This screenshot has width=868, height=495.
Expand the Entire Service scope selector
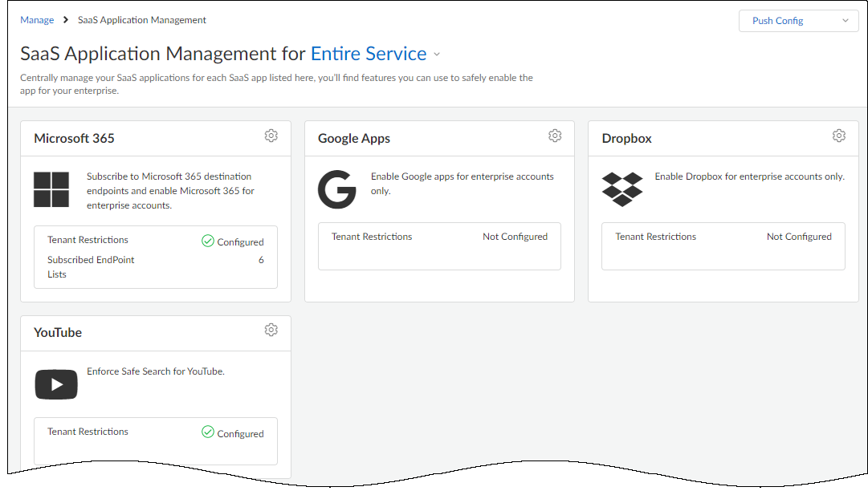pos(369,54)
